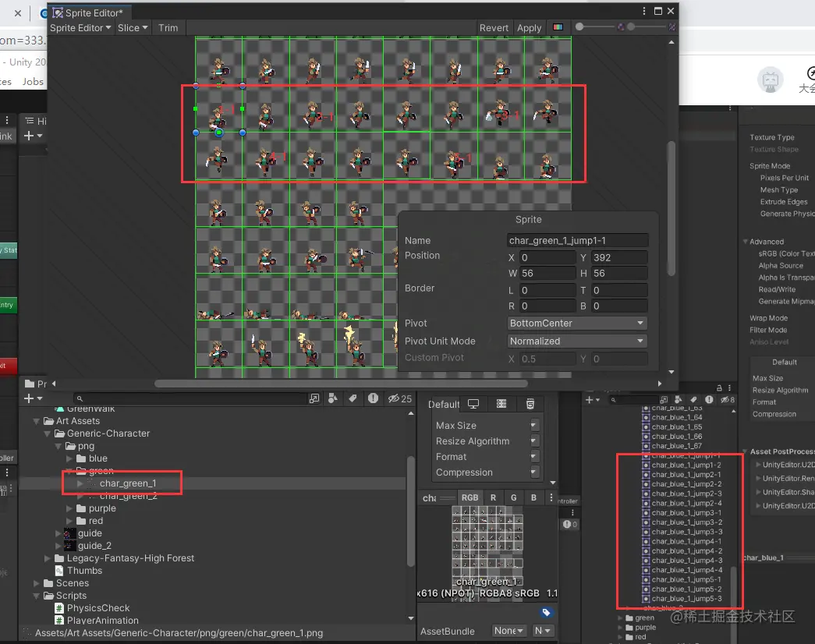The width and height of the screenshot is (815, 644).
Task: Expand the Legacy-Fantasy-High Forest folder
Action: pyautogui.click(x=48, y=558)
